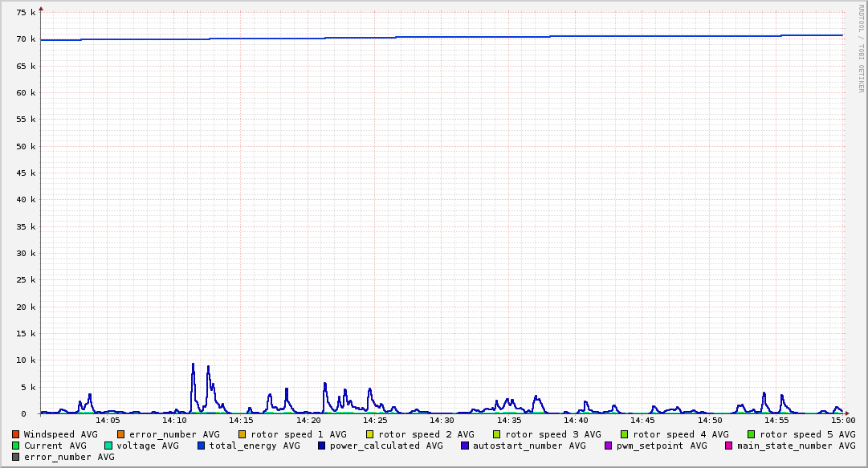Click the rotor speed 2 AVG label
Image resolution: width=868 pixels, height=468 pixels.
click(426, 434)
